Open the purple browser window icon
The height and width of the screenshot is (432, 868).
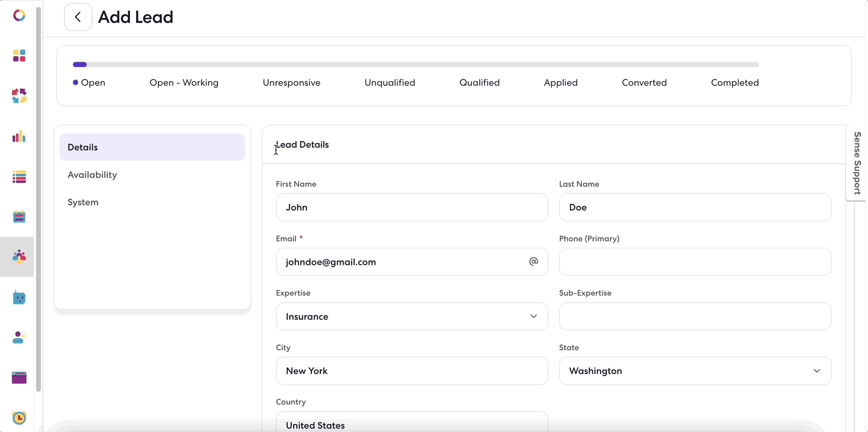pyautogui.click(x=19, y=378)
